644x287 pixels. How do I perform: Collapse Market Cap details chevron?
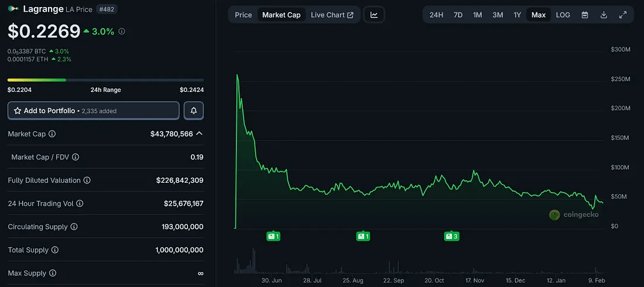(199, 134)
